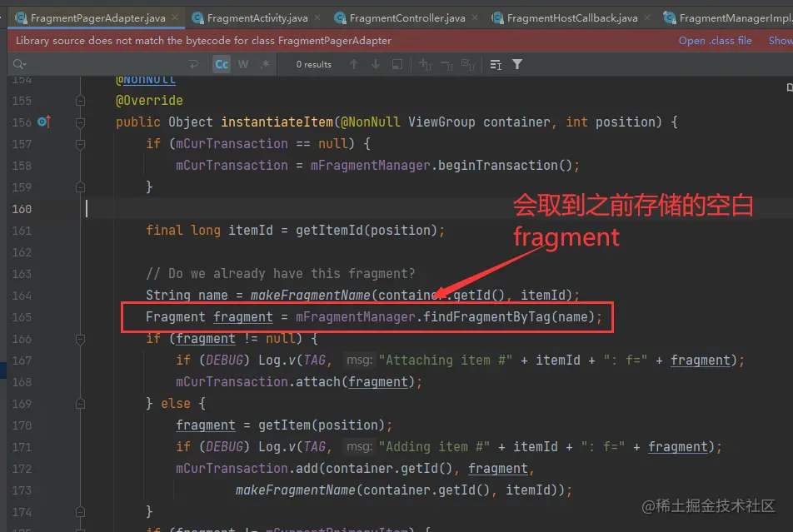Click the "Adding item #" string literal

click(434, 447)
